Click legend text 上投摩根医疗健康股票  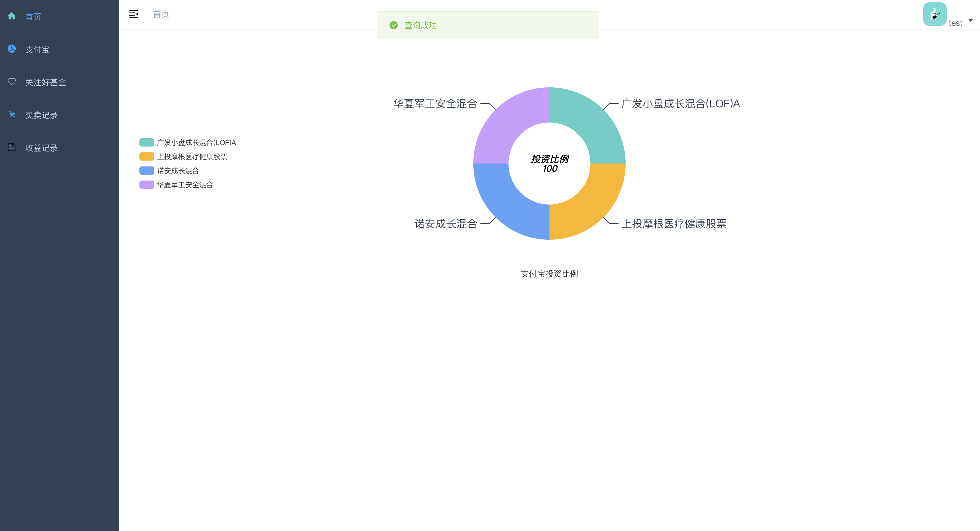tap(192, 156)
